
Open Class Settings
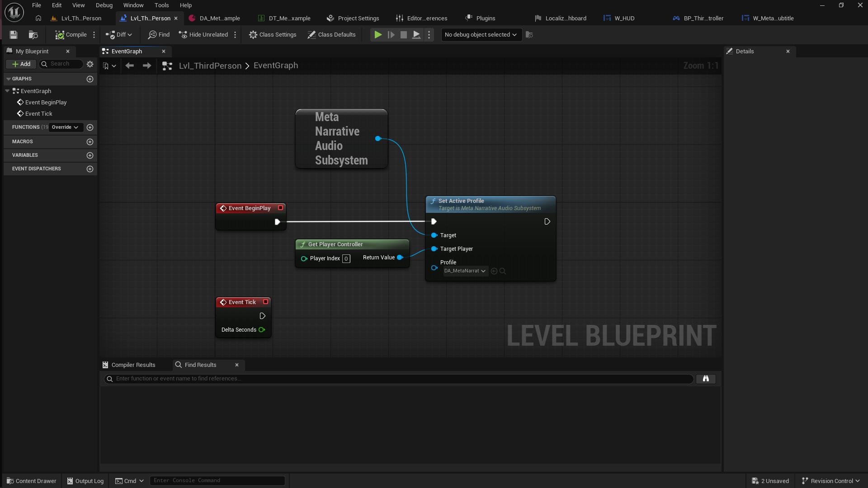tap(273, 34)
